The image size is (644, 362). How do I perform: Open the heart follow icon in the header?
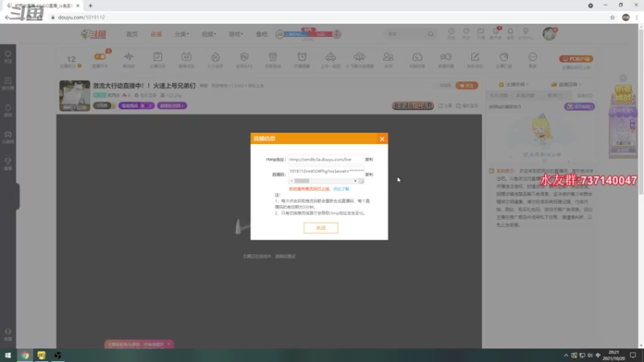(x=466, y=32)
